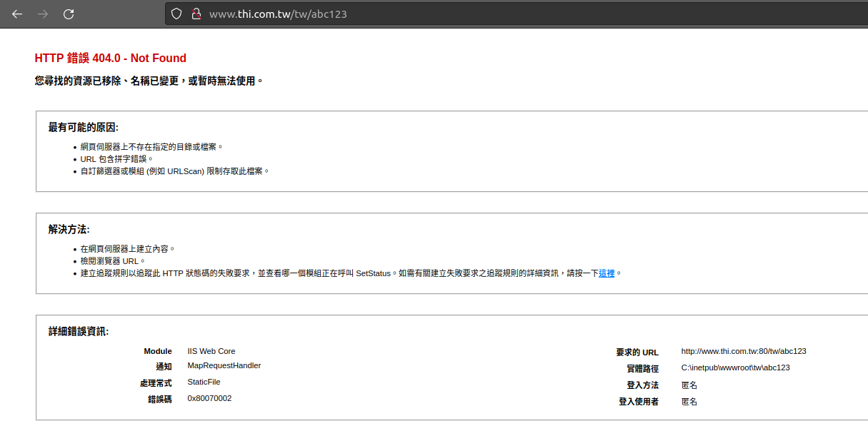868x426 pixels.
Task: Go forward to the next page
Action: (43, 14)
